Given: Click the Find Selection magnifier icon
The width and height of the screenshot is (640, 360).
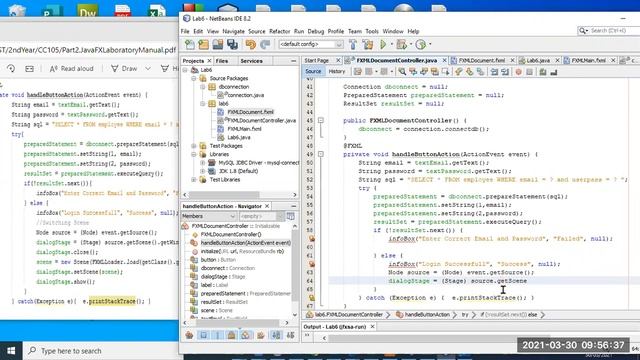Looking at the screenshot, I should (402, 72).
